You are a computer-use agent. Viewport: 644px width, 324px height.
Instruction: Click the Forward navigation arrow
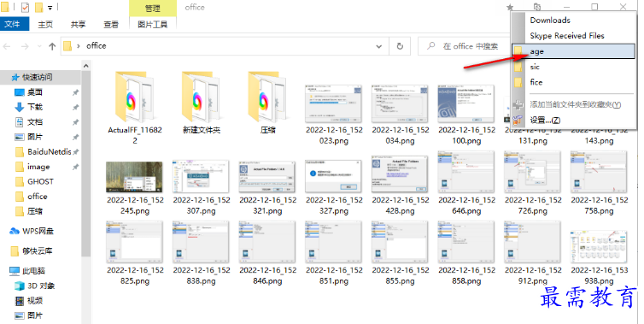pyautogui.click(x=25, y=46)
